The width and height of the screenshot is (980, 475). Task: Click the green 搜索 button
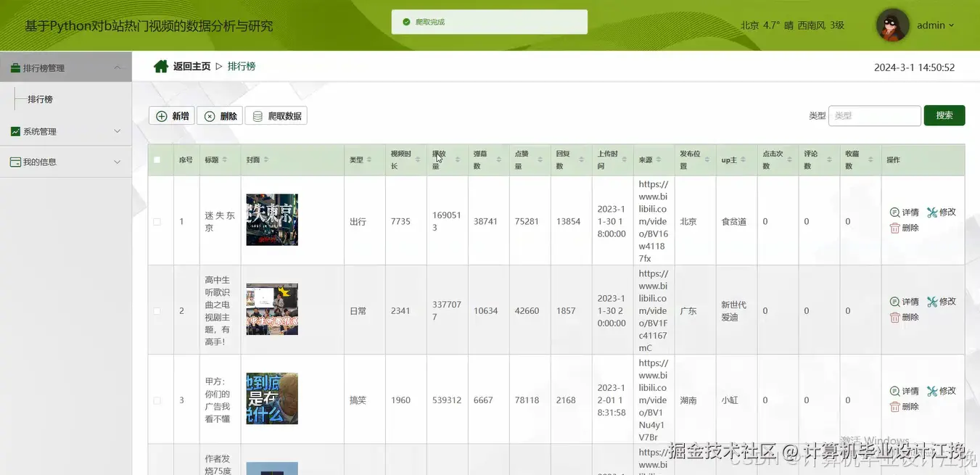coord(944,115)
